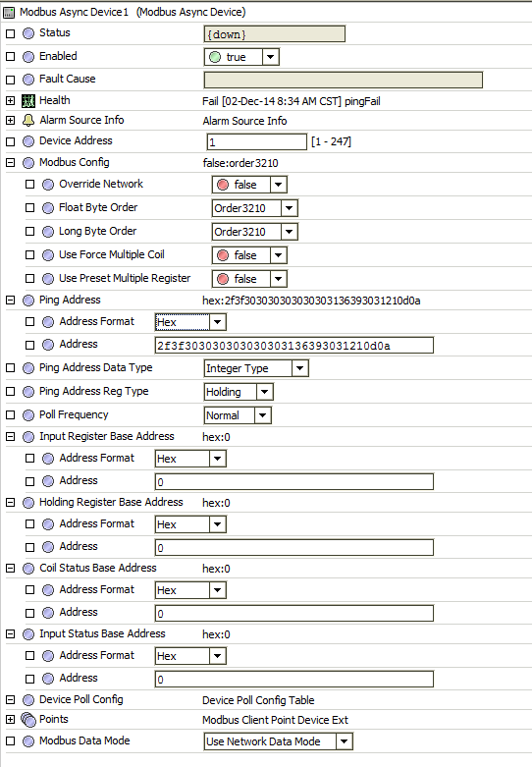The image size is (532, 767).
Task: Click the Modbus Data Mode circle icon
Action: (28, 741)
